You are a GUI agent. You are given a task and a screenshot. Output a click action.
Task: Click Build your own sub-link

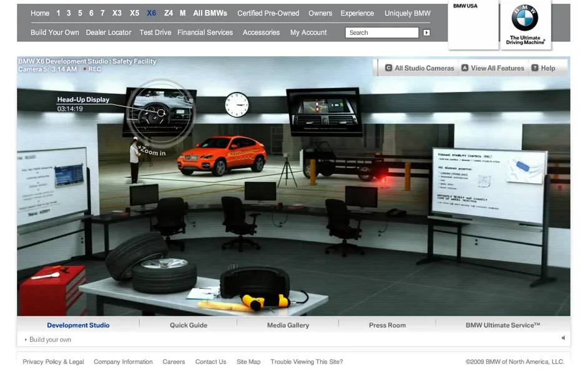(x=50, y=340)
